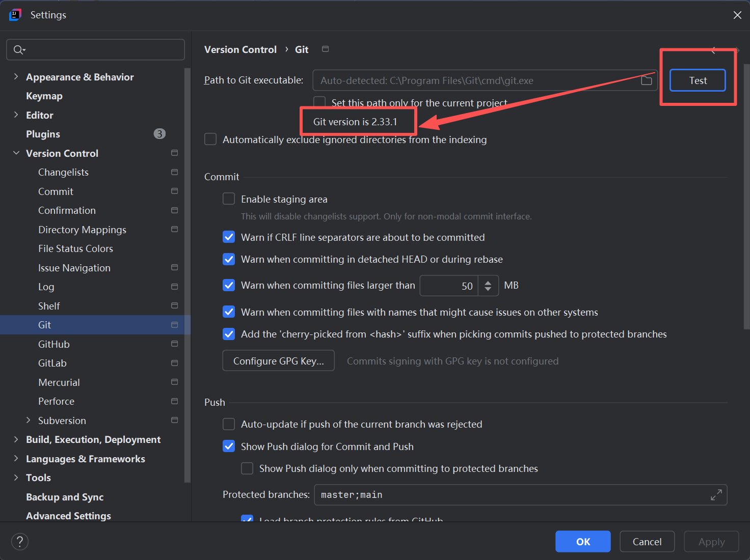Click the settings content vertical scrollbar
This screenshot has height=560, width=750.
(x=746, y=196)
